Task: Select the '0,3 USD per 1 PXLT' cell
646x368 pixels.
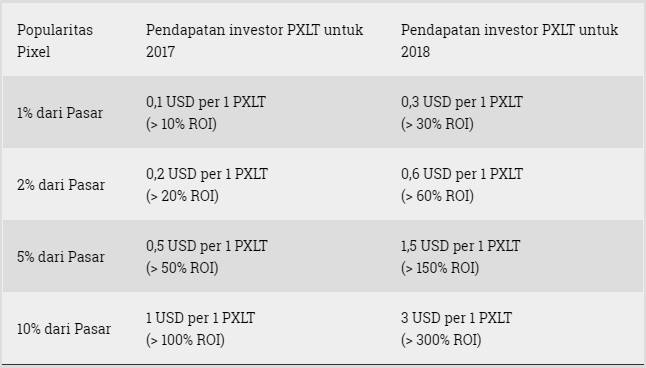Action: [461, 102]
